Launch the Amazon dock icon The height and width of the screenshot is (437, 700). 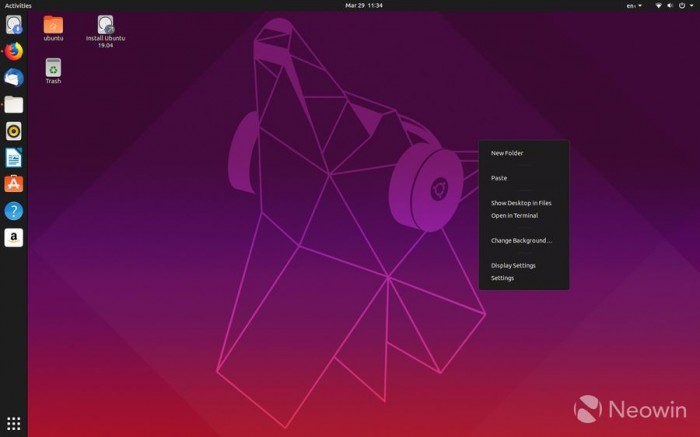click(13, 237)
